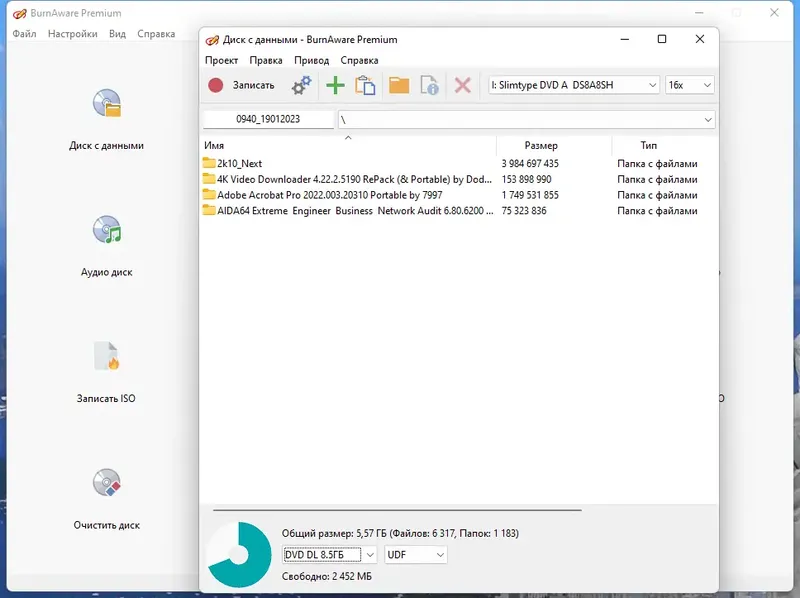Open burn options gears icon
This screenshot has height=598, width=800.
[x=302, y=85]
